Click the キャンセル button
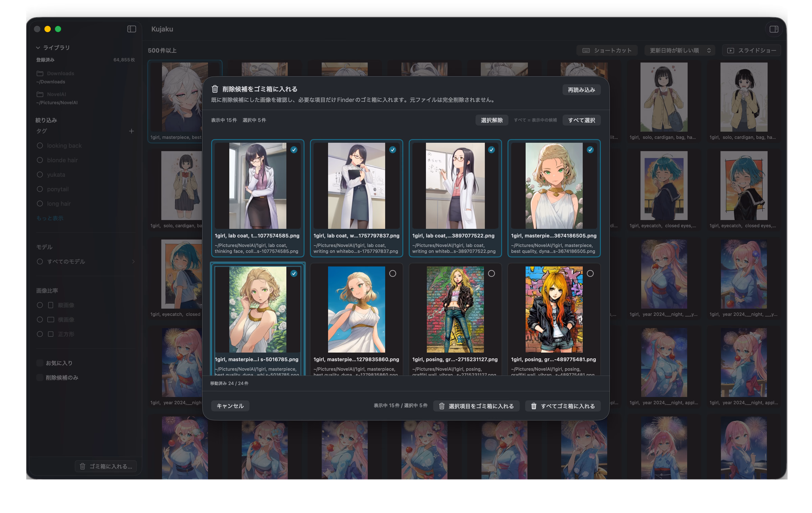812x513 pixels. pos(230,406)
